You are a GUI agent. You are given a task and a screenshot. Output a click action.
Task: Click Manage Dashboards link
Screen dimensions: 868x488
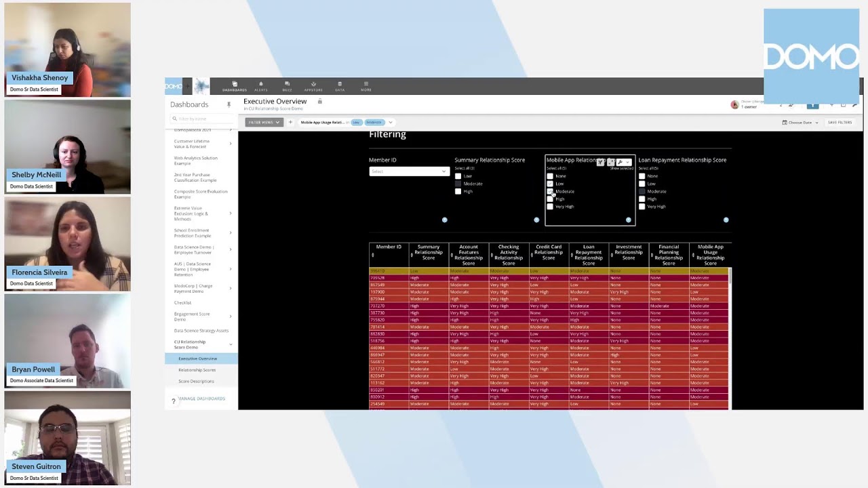click(201, 399)
